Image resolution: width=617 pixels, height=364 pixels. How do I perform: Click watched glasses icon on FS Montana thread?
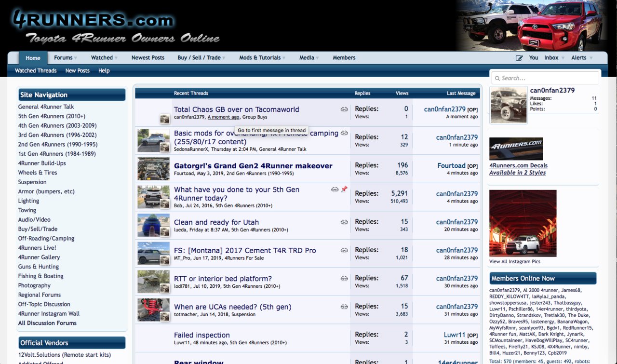[344, 251]
